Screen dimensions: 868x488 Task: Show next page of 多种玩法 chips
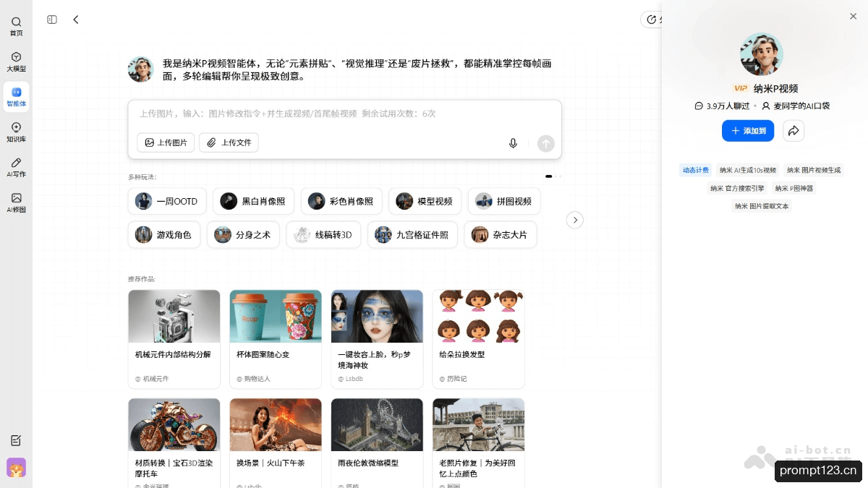(575, 220)
